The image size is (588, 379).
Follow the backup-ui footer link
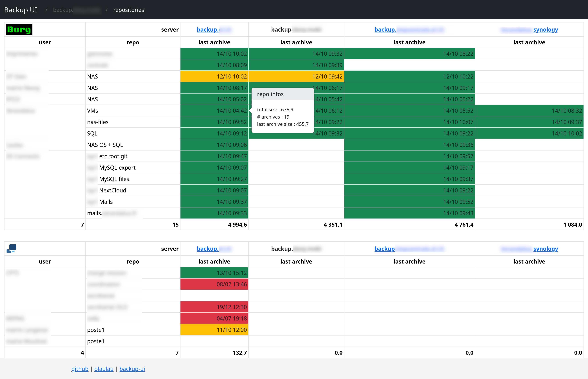tap(132, 369)
